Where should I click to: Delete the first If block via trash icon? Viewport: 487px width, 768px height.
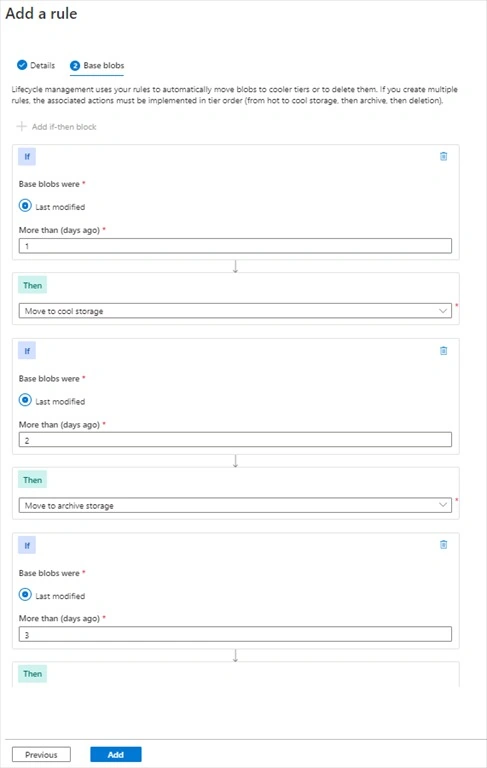coord(443,156)
